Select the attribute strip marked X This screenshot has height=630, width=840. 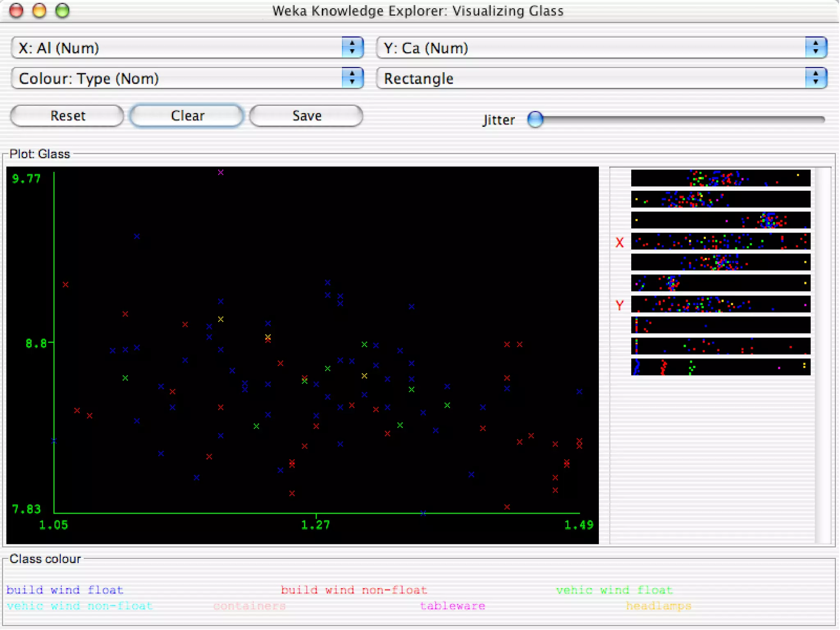click(720, 241)
